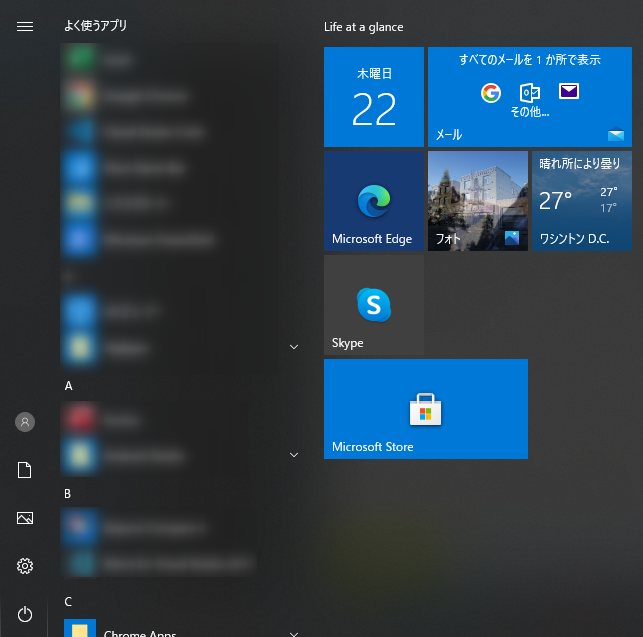The width and height of the screenshot is (643, 637).
Task: Click the よく使うアプリ heading
Action: coord(96,26)
